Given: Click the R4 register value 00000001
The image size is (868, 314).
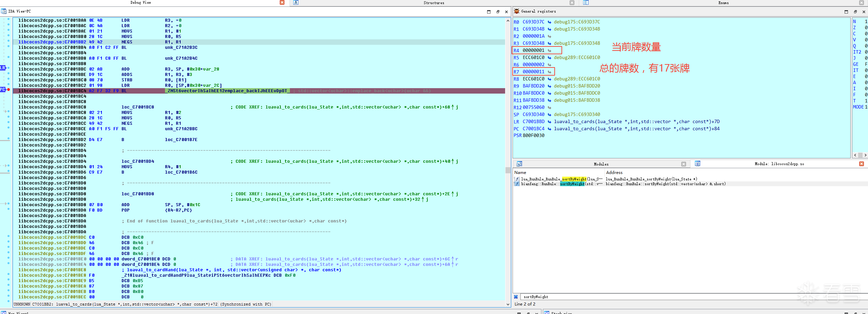Looking at the screenshot, I should point(533,51).
